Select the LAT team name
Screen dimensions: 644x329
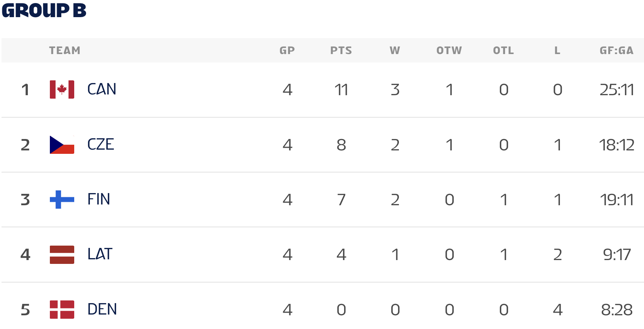coord(100,254)
